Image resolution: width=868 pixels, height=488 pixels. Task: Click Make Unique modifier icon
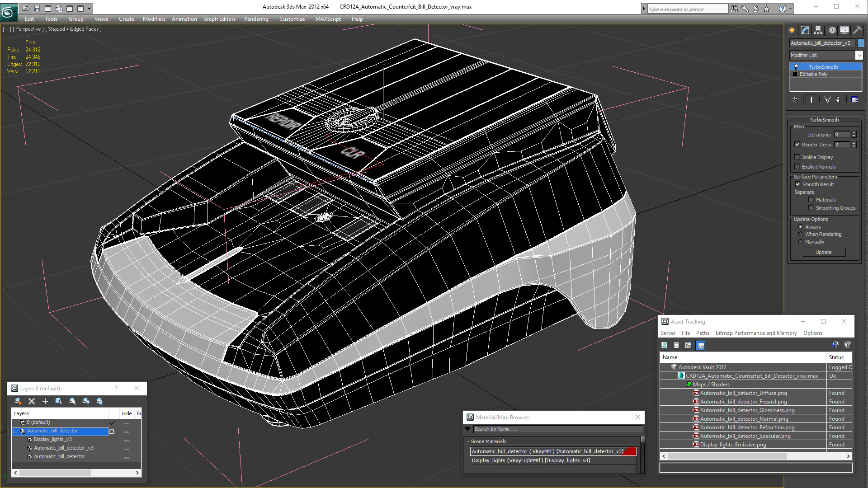click(827, 99)
